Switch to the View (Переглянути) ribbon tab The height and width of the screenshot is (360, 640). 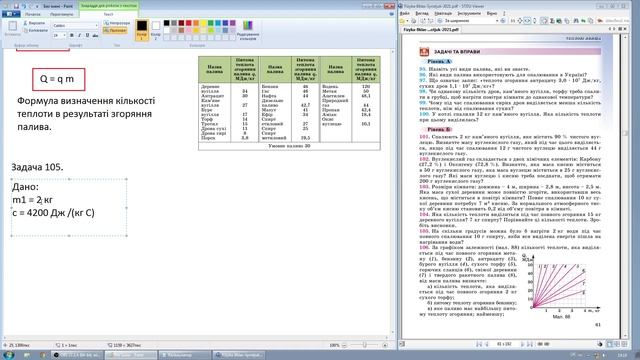point(62,14)
